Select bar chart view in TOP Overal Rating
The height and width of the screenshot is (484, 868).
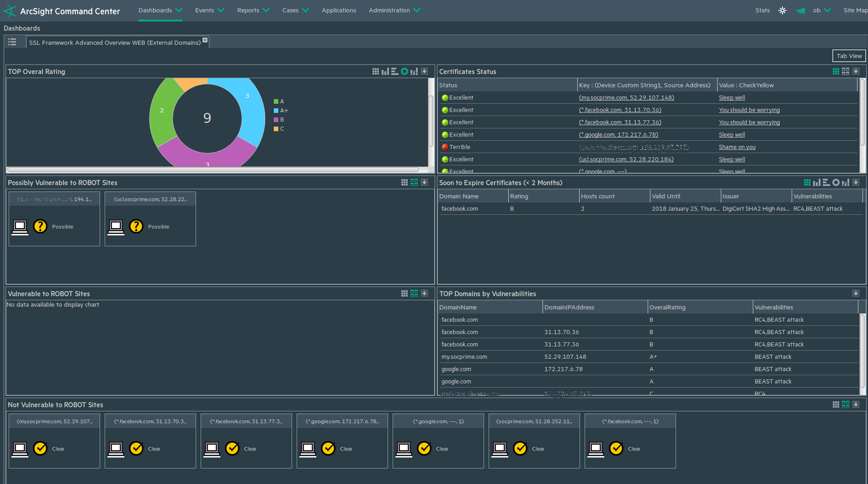click(385, 72)
